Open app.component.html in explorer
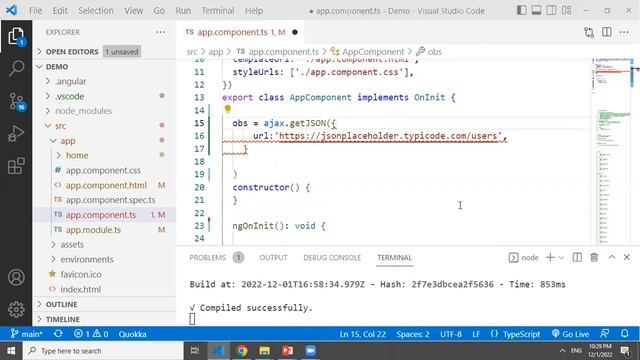640x360 pixels. coord(104,185)
